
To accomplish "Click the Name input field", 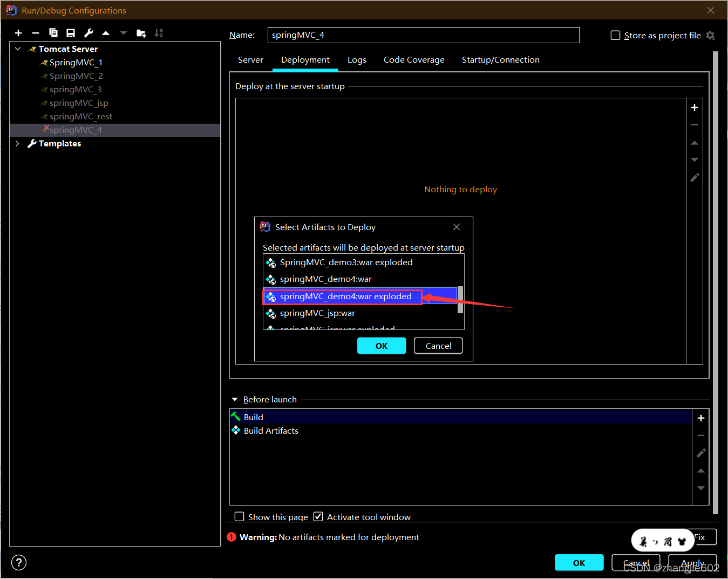I will click(x=424, y=35).
